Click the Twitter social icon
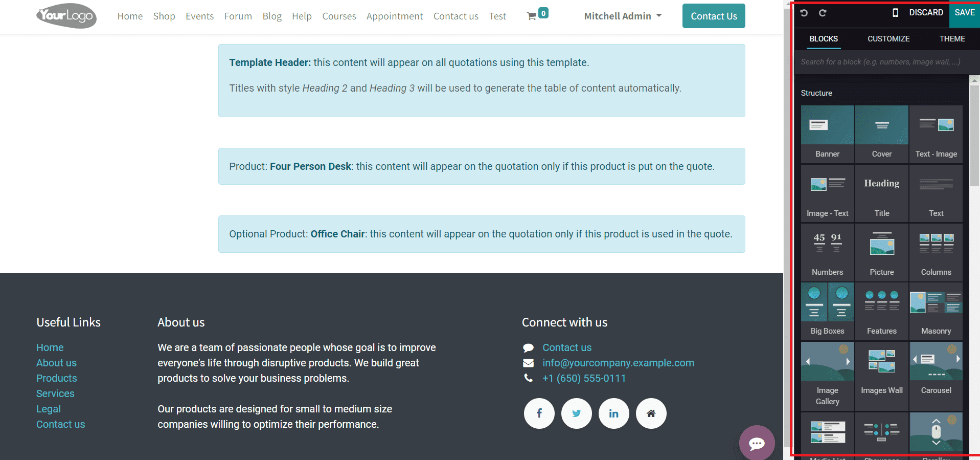Viewport: 980px width, 460px height. 576,413
